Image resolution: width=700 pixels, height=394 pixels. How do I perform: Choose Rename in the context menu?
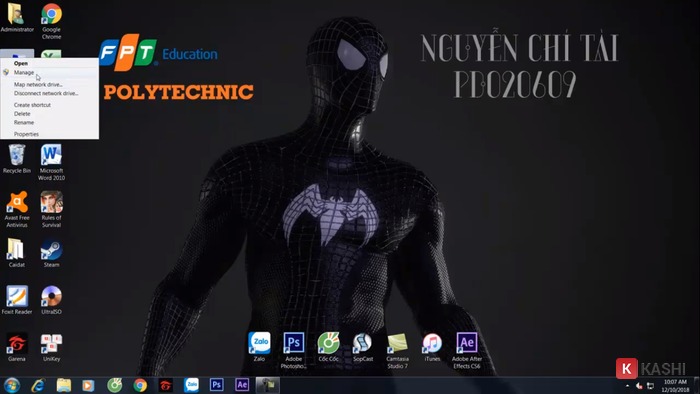click(x=50, y=122)
